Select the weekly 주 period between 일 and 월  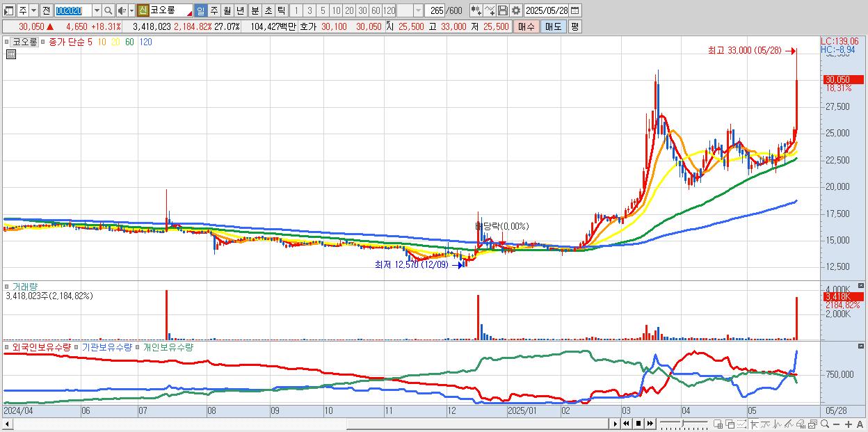pyautogui.click(x=214, y=10)
